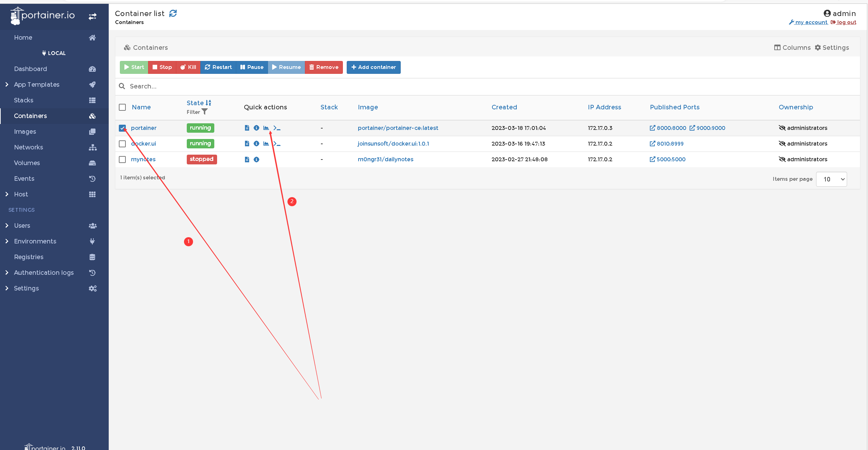Screen dimensions: 868x450
Task: Check the docker.ui container checkbox
Action: [122, 143]
